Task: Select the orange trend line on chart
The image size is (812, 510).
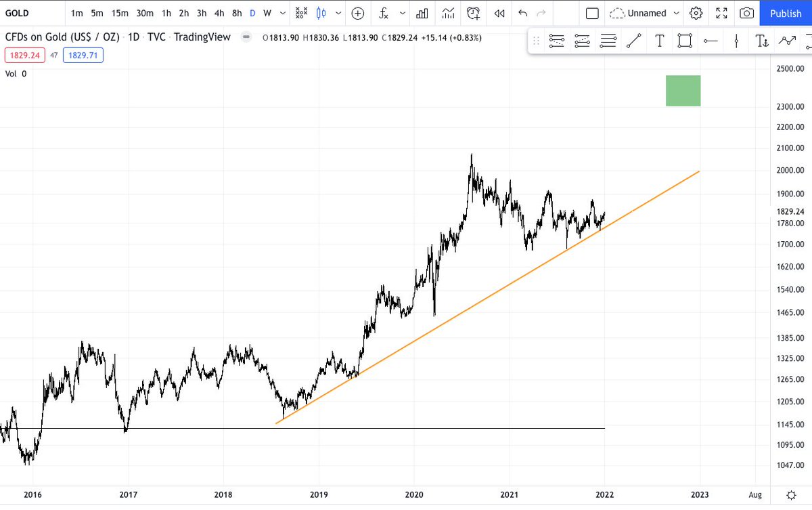Action: pyautogui.click(x=487, y=297)
